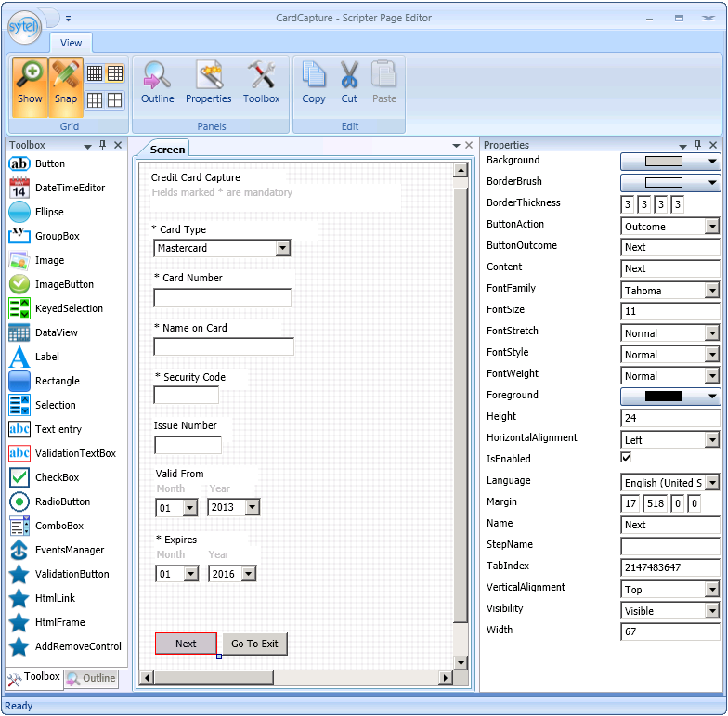Open the Valid From year 2013 dropdown
Viewport: 728px width, 716px height.
point(253,507)
